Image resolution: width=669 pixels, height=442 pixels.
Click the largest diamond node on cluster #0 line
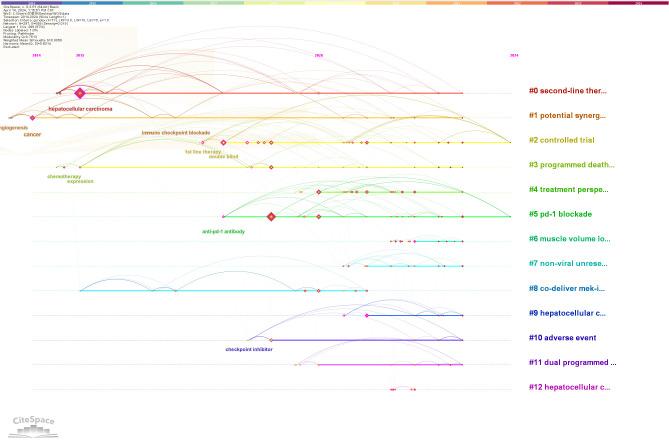point(80,93)
